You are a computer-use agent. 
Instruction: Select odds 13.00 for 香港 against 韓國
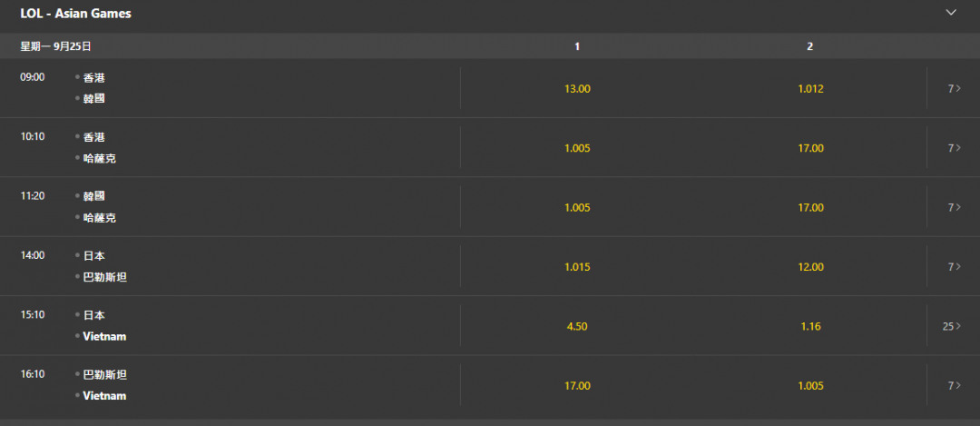[x=577, y=88]
